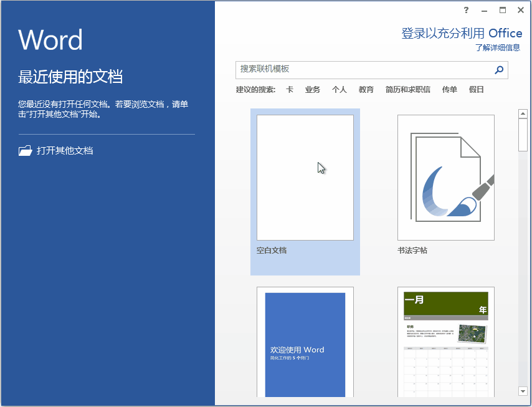
Task: Click the 搜索联机模板 search box
Action: click(371, 70)
